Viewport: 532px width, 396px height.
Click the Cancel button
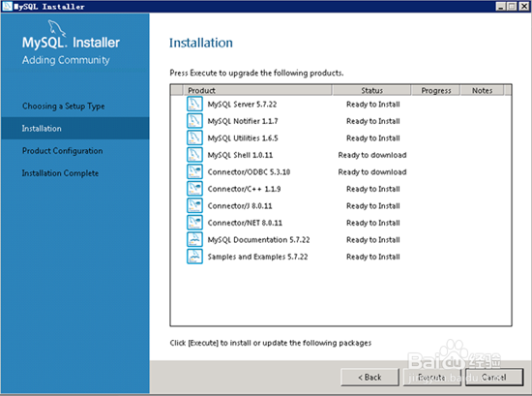[x=494, y=377]
